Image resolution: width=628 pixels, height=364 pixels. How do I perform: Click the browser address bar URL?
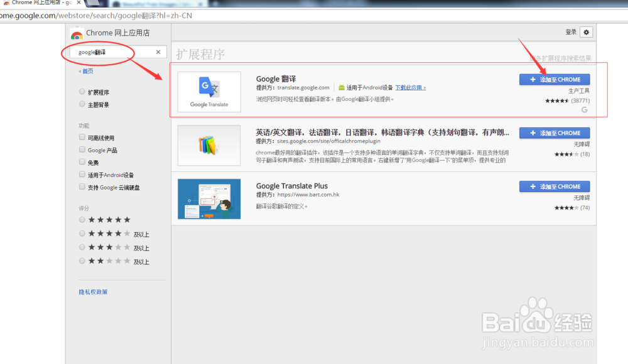click(x=96, y=16)
